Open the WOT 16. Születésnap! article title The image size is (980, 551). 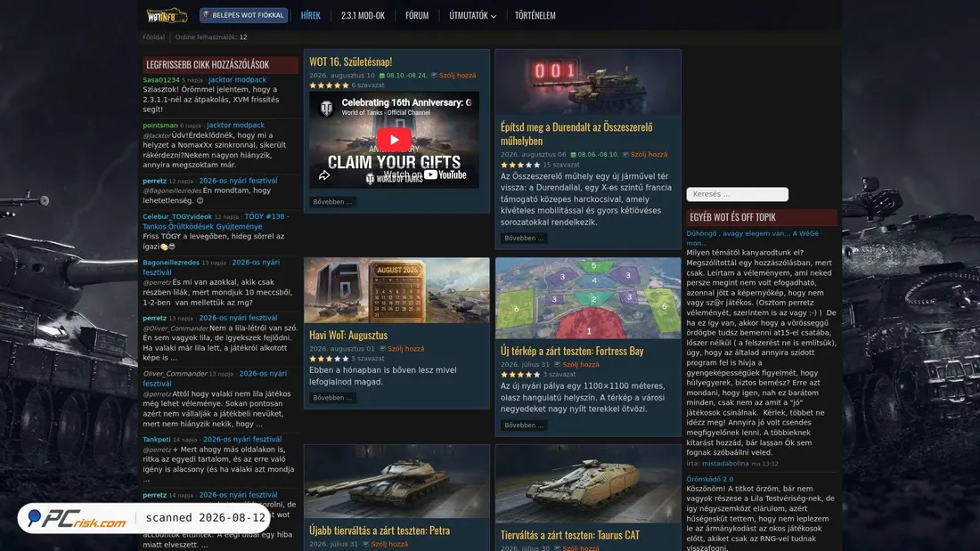(x=351, y=61)
